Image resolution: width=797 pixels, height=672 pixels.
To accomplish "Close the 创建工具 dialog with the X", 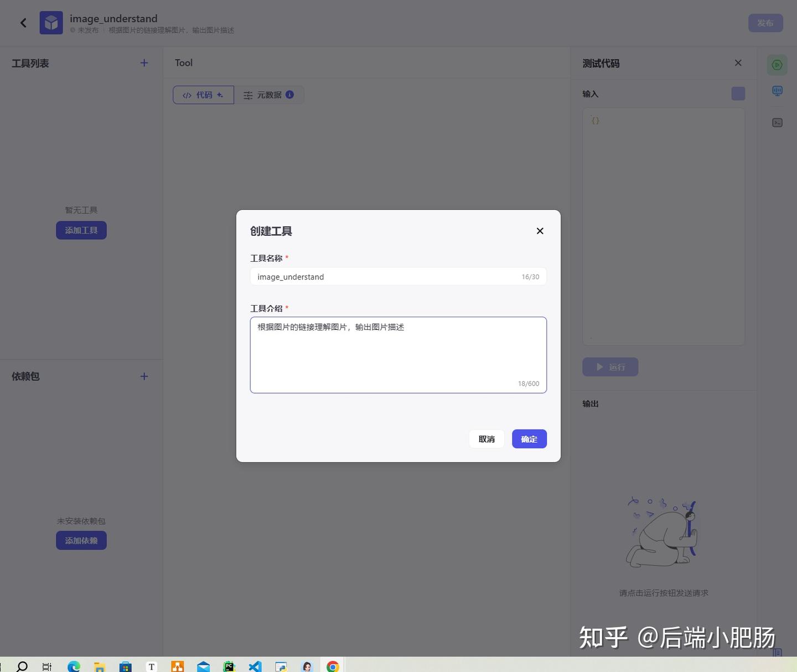I will 540,231.
